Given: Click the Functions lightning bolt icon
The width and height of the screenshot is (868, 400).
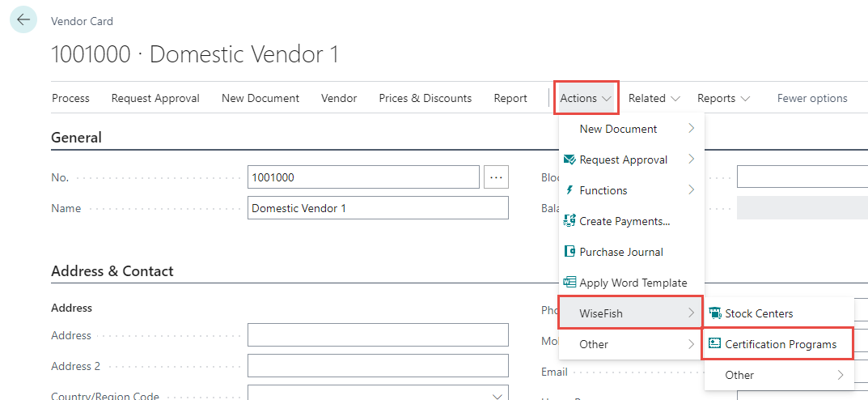Looking at the screenshot, I should (569, 190).
